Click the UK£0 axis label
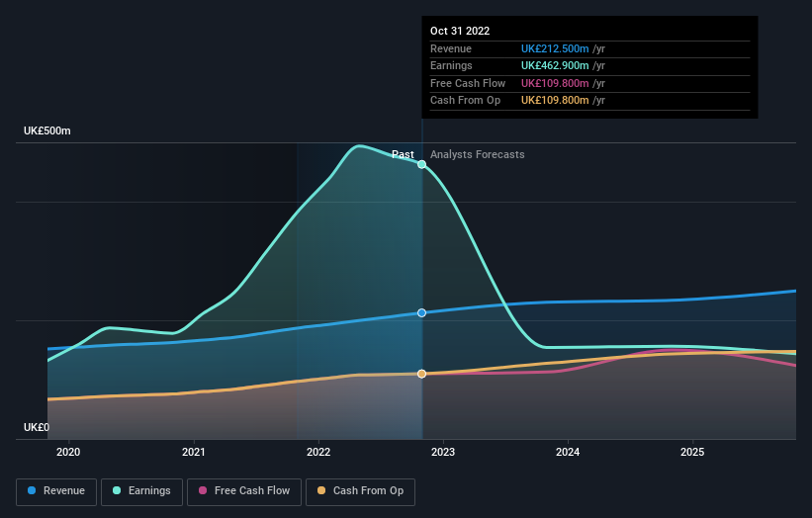This screenshot has height=518, width=812. coord(37,427)
